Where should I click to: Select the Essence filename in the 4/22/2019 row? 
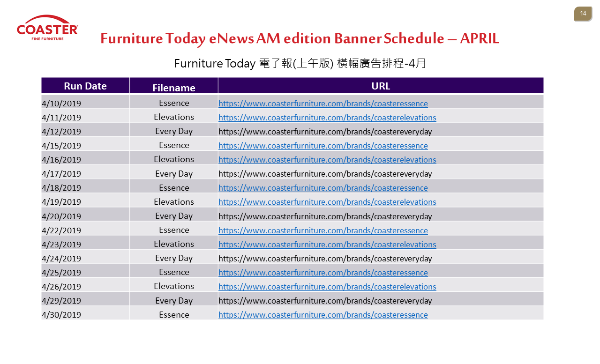[x=174, y=230]
